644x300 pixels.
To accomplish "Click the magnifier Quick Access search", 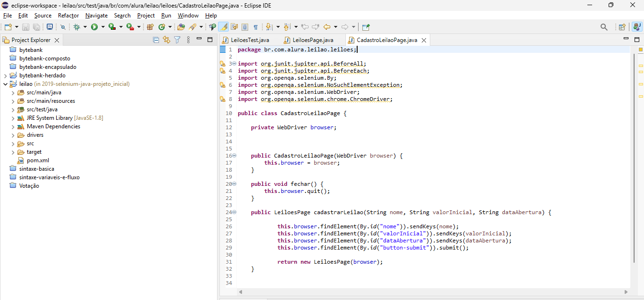I will coord(604,27).
